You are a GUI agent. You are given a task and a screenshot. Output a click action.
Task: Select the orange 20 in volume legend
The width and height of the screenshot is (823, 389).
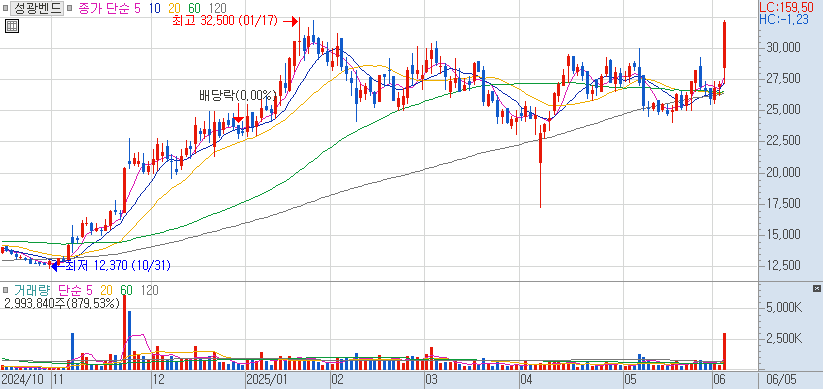pyautogui.click(x=107, y=290)
